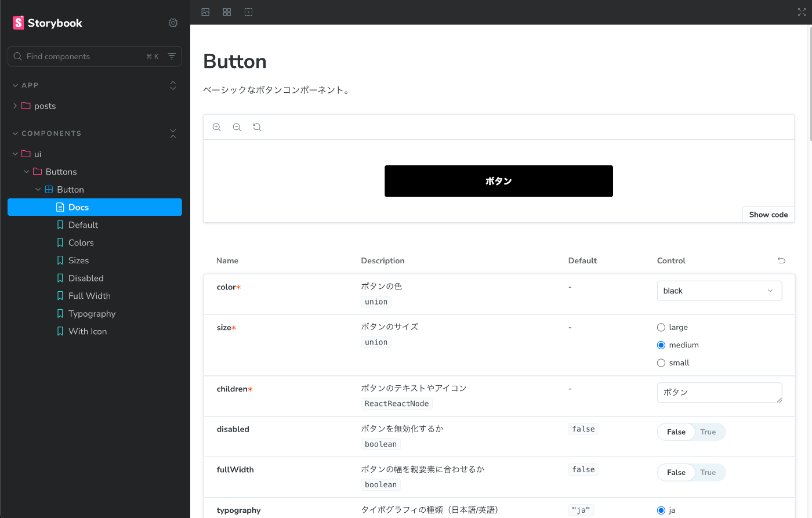The image size is (812, 518).
Task: Collapse the Button component chevron
Action: pos(38,189)
